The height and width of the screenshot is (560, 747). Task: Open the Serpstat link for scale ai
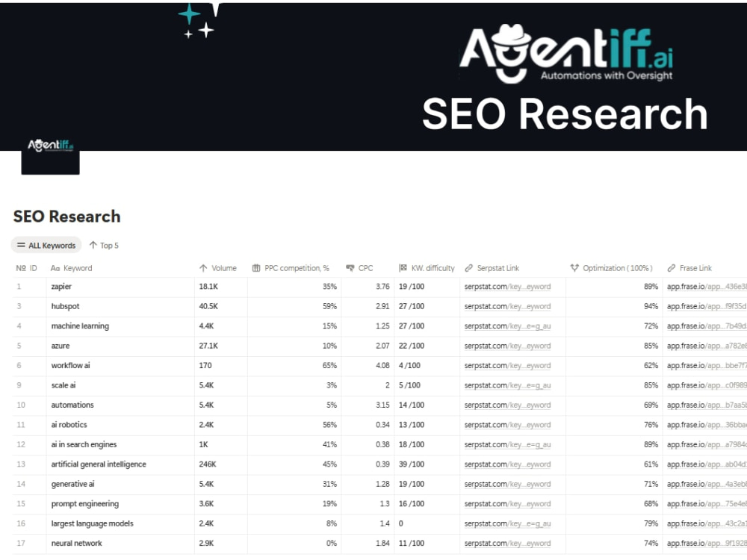507,385
